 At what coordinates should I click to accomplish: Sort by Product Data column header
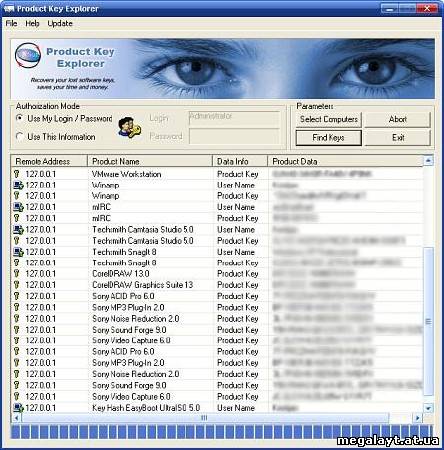(x=345, y=161)
